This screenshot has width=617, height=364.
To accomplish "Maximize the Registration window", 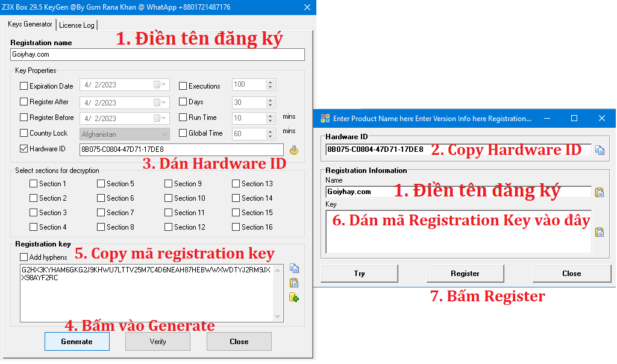I will pyautogui.click(x=574, y=119).
